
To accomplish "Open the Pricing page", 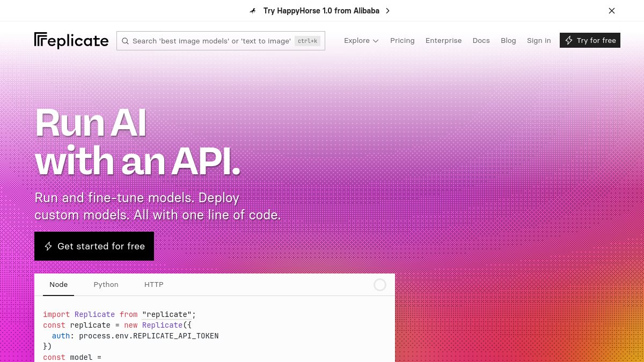I will [402, 41].
